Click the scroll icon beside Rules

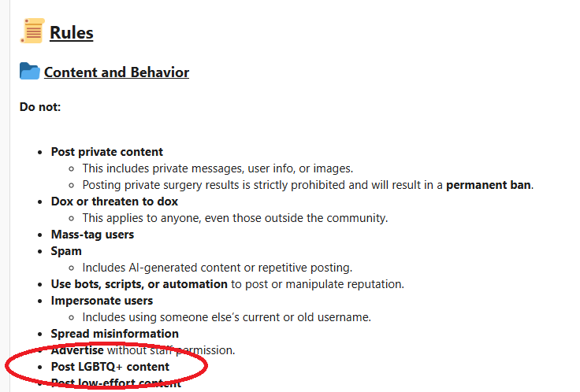pyautogui.click(x=32, y=31)
